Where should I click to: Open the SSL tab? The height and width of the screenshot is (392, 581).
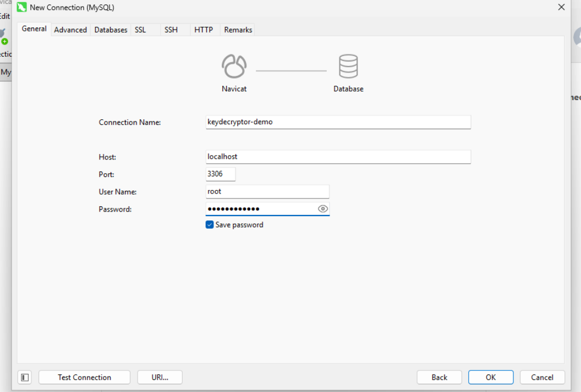(x=141, y=30)
